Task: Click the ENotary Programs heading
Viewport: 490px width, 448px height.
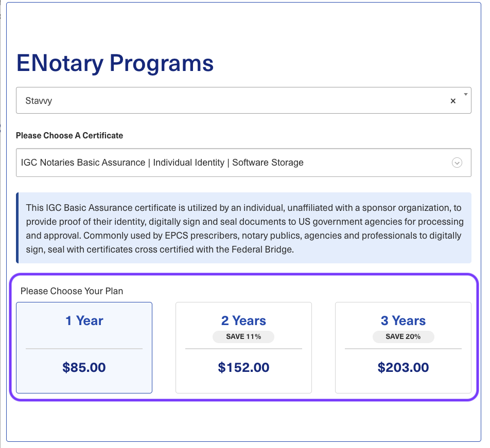Action: click(x=115, y=63)
